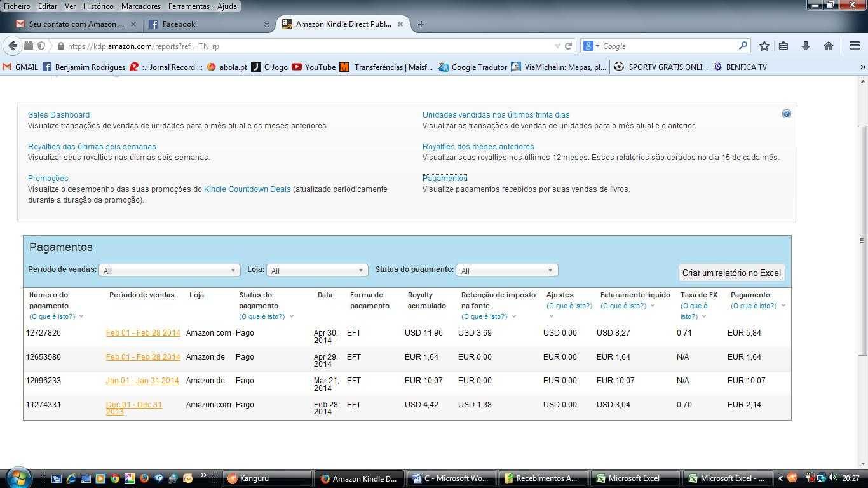Reload the page with the refresh icon
The image size is (868, 488).
point(569,46)
